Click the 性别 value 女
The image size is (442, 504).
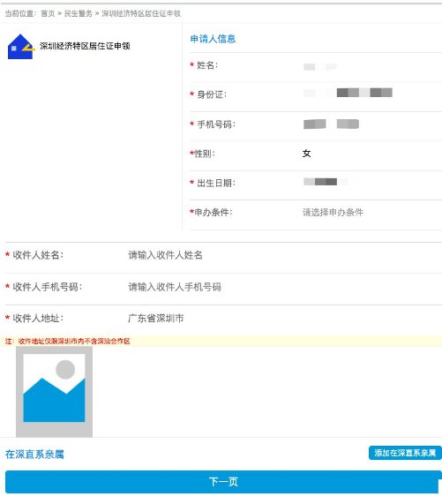306,154
